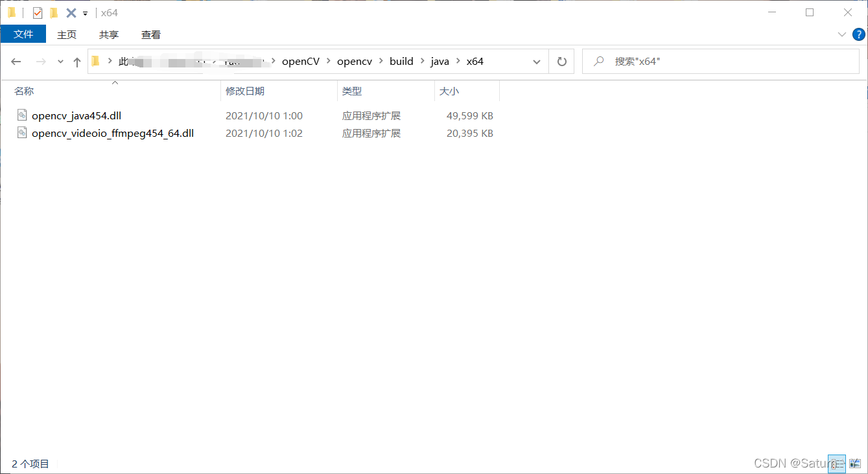Image resolution: width=868 pixels, height=474 pixels.
Task: Switch to the 查看 ribbon tab
Action: coord(151,34)
